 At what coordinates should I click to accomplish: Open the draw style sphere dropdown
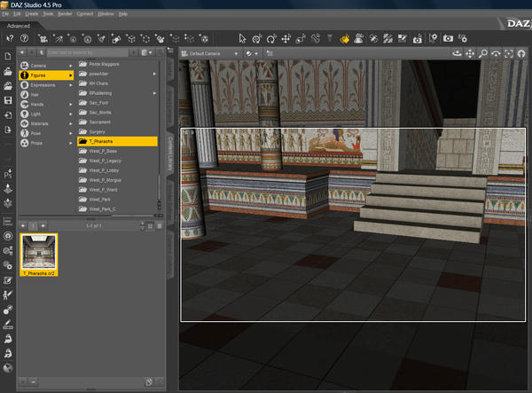252,54
